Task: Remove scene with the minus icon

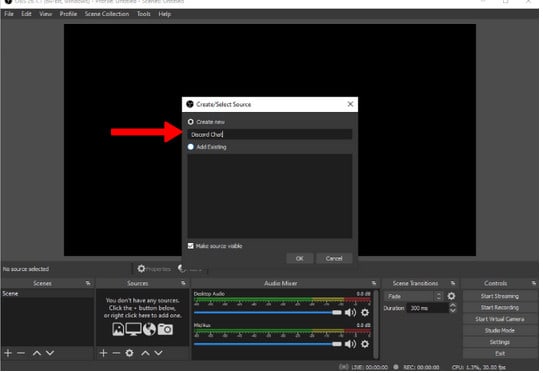Action: pyautogui.click(x=21, y=354)
